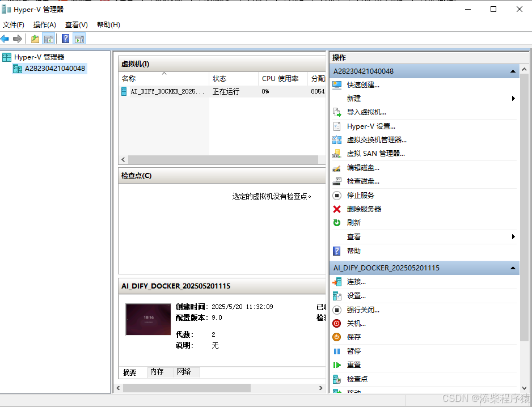
Task: Click 关机... action text
Action: 356,324
